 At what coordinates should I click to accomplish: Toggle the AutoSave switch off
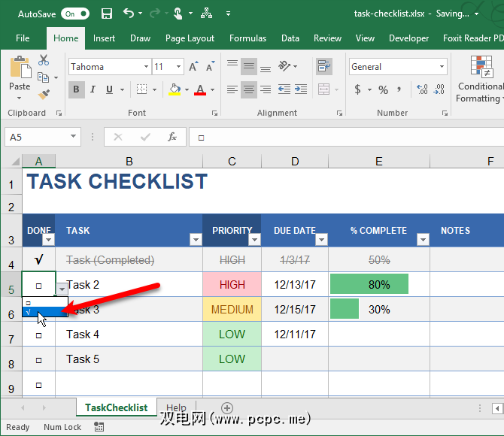point(74,14)
